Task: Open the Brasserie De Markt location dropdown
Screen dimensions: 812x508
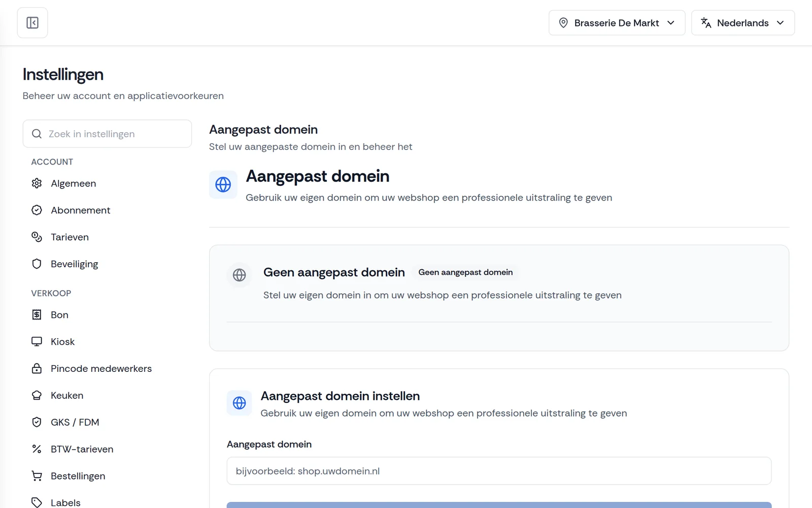Action: click(x=617, y=23)
